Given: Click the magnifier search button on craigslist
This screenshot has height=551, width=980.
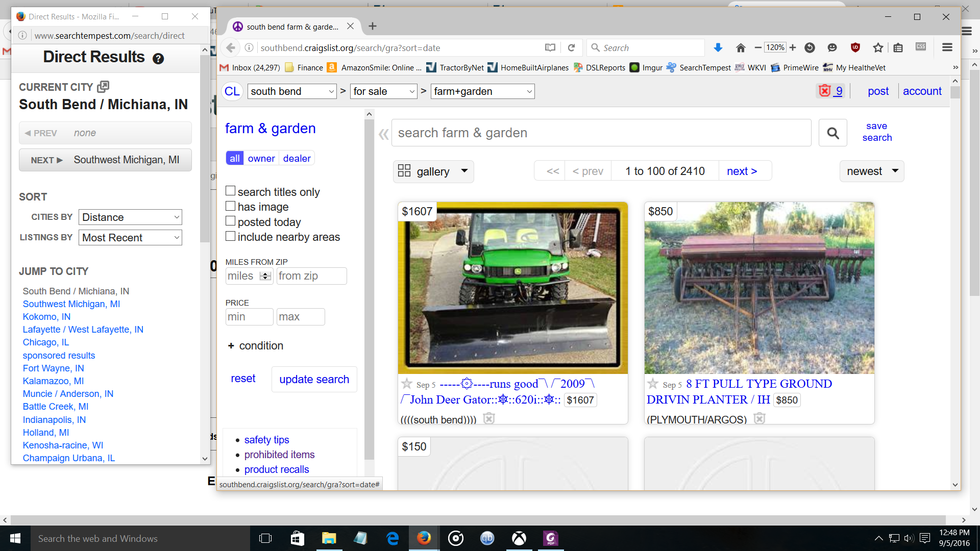Looking at the screenshot, I should tap(833, 133).
